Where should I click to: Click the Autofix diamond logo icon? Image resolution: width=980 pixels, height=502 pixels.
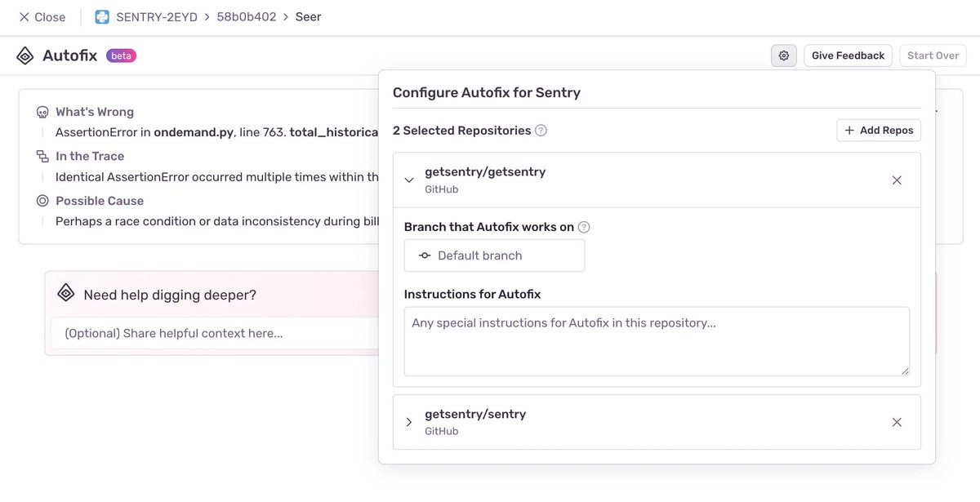click(24, 56)
